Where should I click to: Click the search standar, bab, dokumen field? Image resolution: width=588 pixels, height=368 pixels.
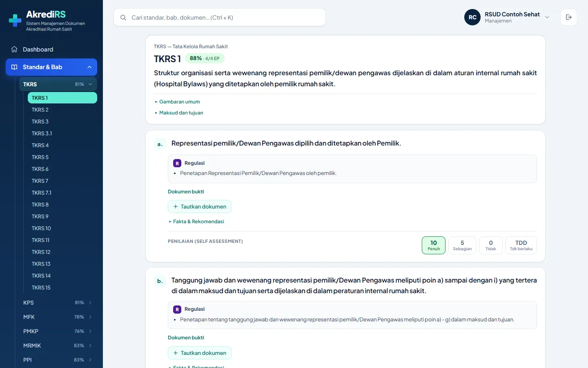click(x=220, y=18)
